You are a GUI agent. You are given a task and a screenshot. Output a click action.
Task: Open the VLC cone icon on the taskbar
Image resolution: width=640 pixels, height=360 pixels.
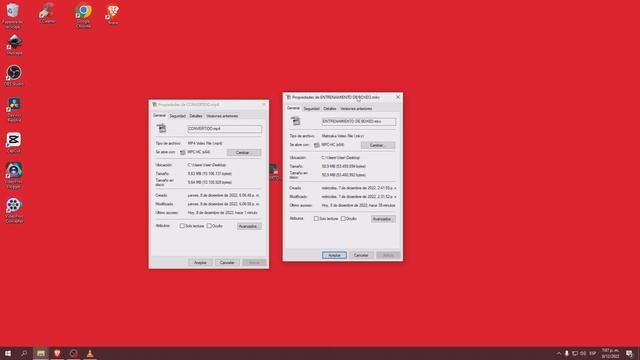90,353
